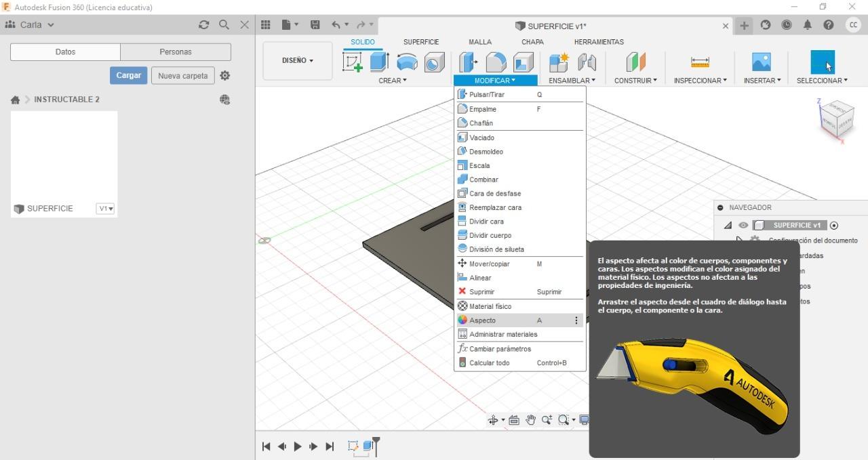Collapse the SUPERFICIE v1 browser node
The image size is (868, 460).
(728, 226)
